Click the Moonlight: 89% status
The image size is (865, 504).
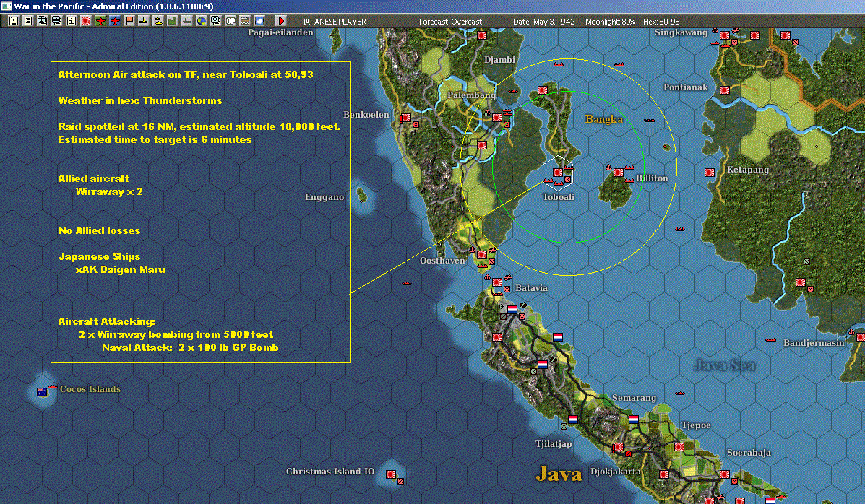pyautogui.click(x=610, y=22)
